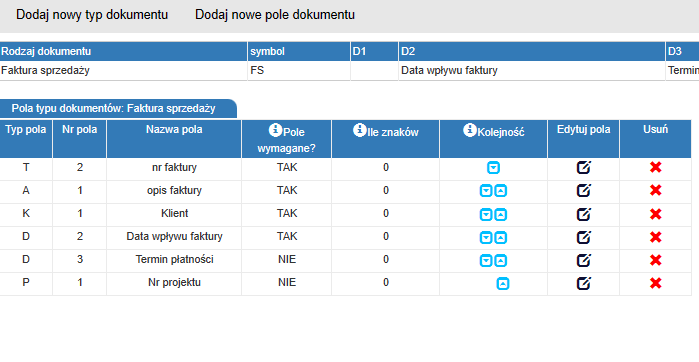
Task: Click the Typ pola column header
Action: pos(26,139)
